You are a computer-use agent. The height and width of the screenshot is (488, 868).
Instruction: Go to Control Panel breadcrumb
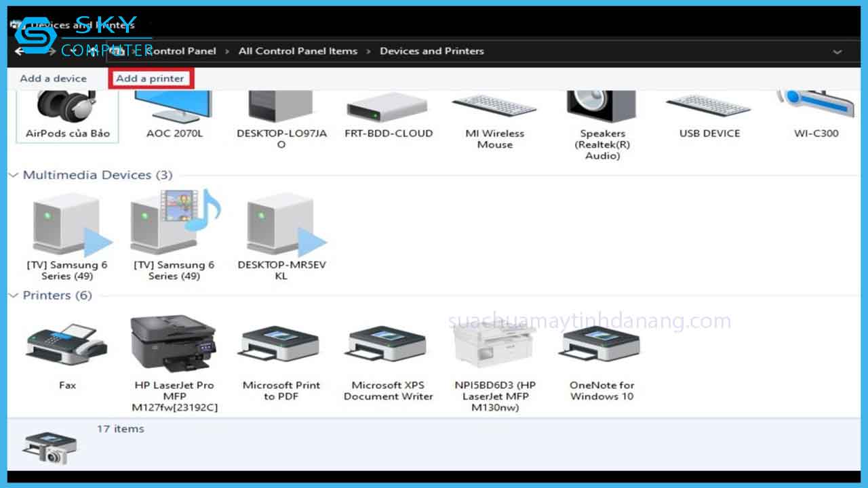(x=180, y=51)
